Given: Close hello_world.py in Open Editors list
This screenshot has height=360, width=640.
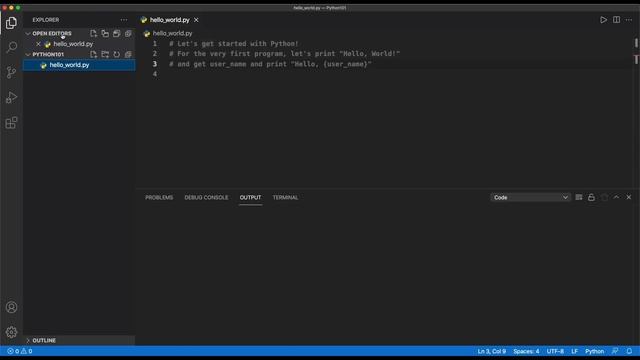Looking at the screenshot, I should (38, 44).
